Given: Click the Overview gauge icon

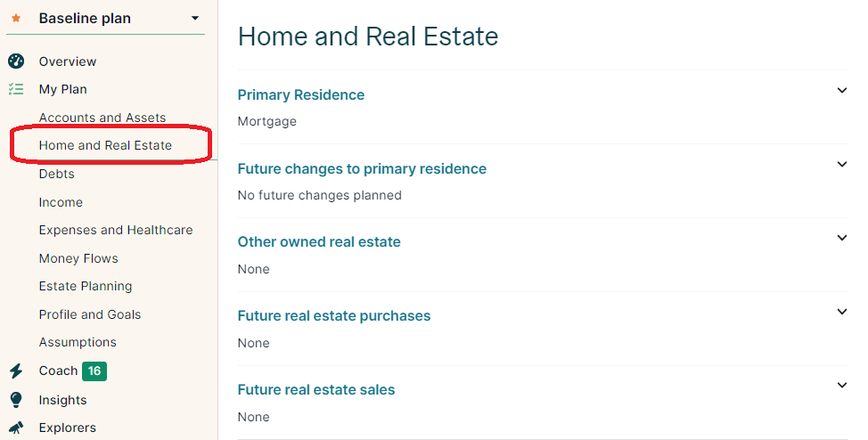Looking at the screenshot, I should point(16,61).
